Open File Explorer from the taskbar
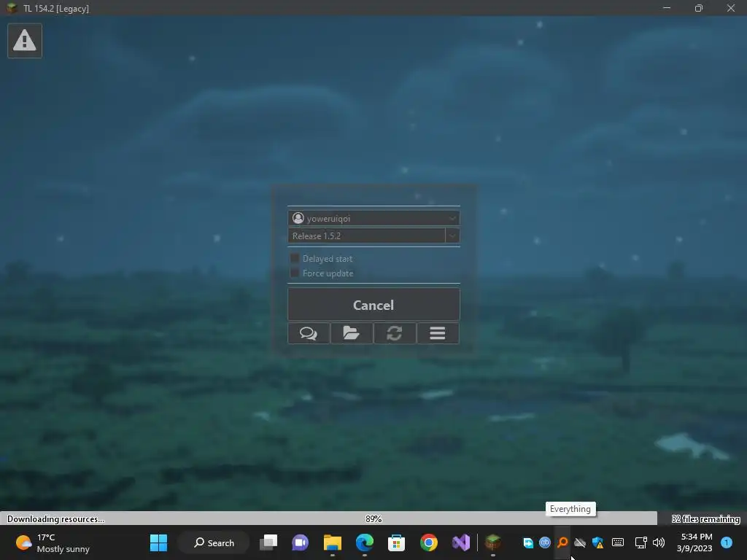This screenshot has width=747, height=560. click(333, 542)
